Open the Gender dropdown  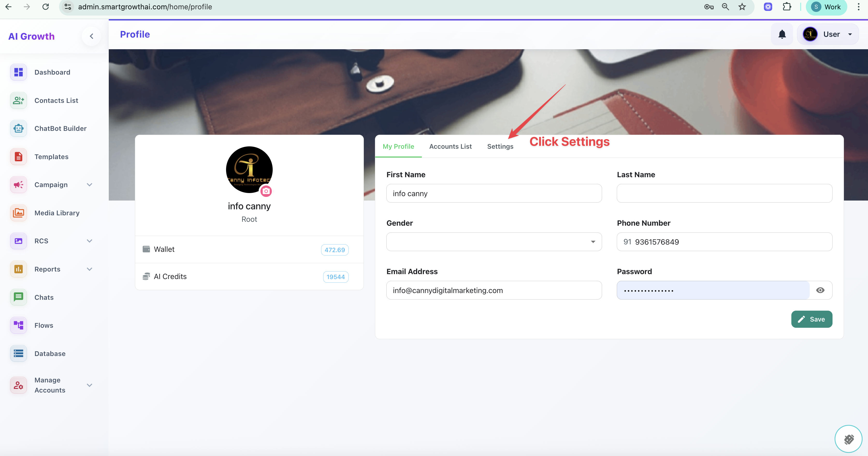494,242
